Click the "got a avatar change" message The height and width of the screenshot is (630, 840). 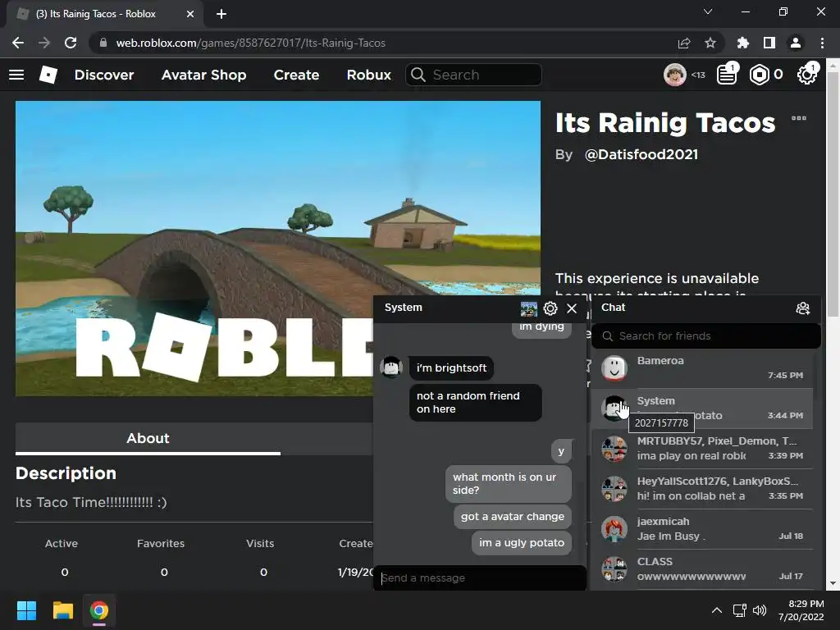pyautogui.click(x=513, y=517)
